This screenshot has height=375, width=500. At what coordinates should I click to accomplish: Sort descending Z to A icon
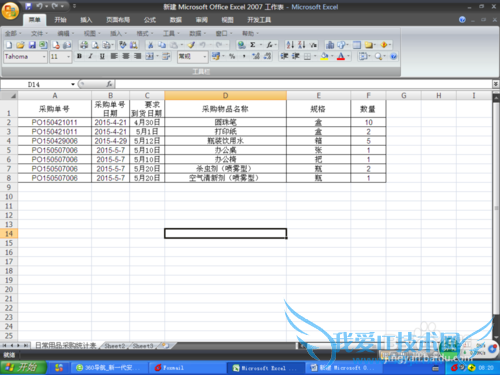click(x=302, y=45)
